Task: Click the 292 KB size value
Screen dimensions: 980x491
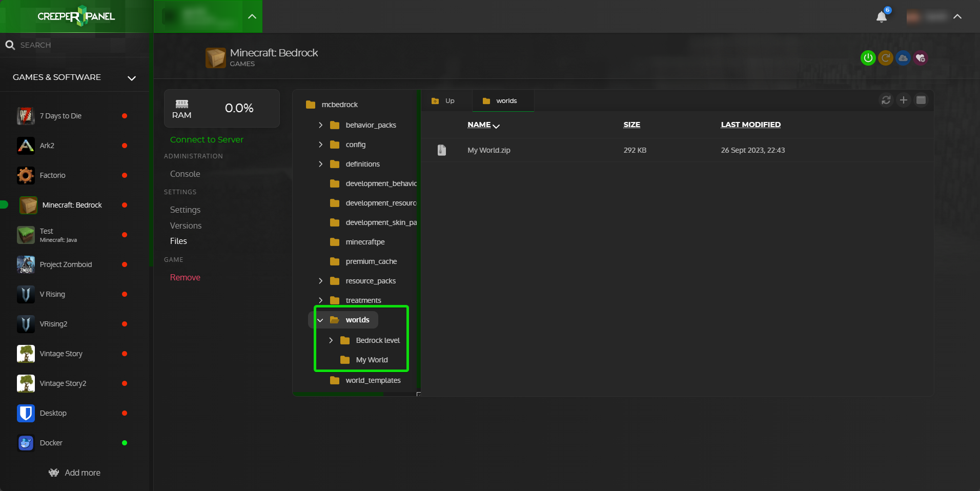Action: click(635, 150)
